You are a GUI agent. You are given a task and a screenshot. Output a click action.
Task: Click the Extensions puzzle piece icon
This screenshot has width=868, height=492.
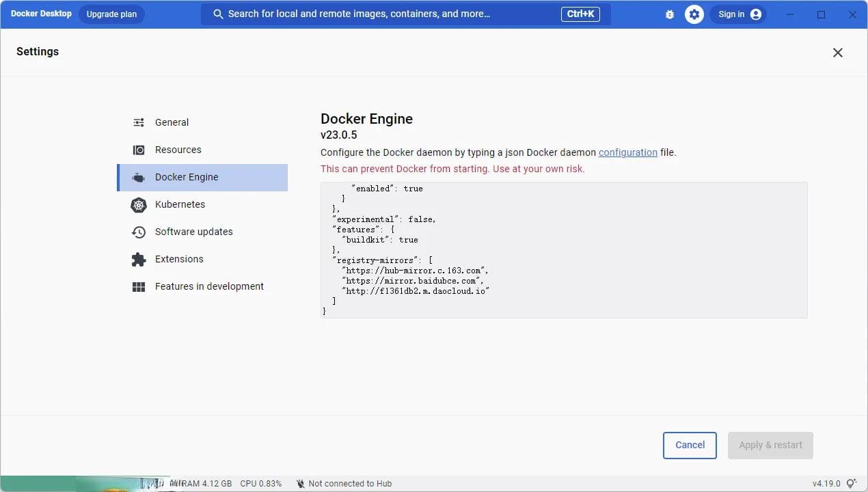coord(139,259)
